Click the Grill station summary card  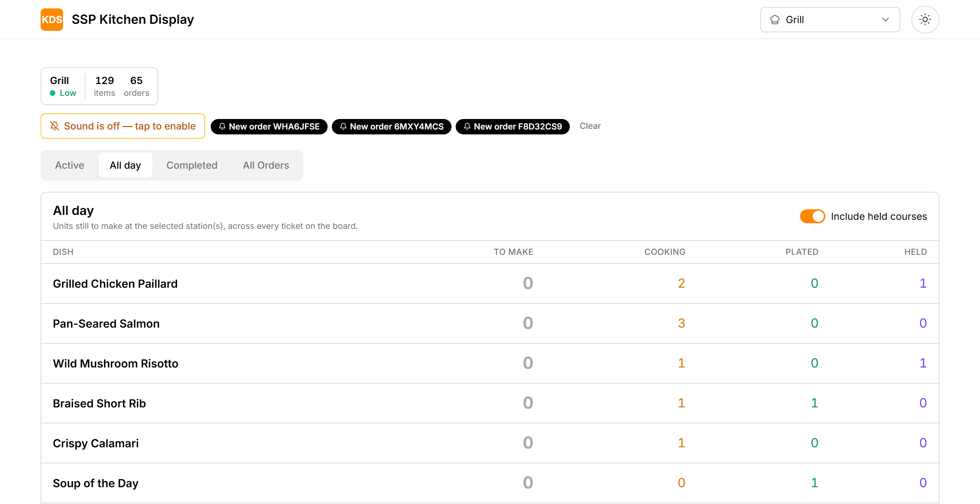(99, 86)
